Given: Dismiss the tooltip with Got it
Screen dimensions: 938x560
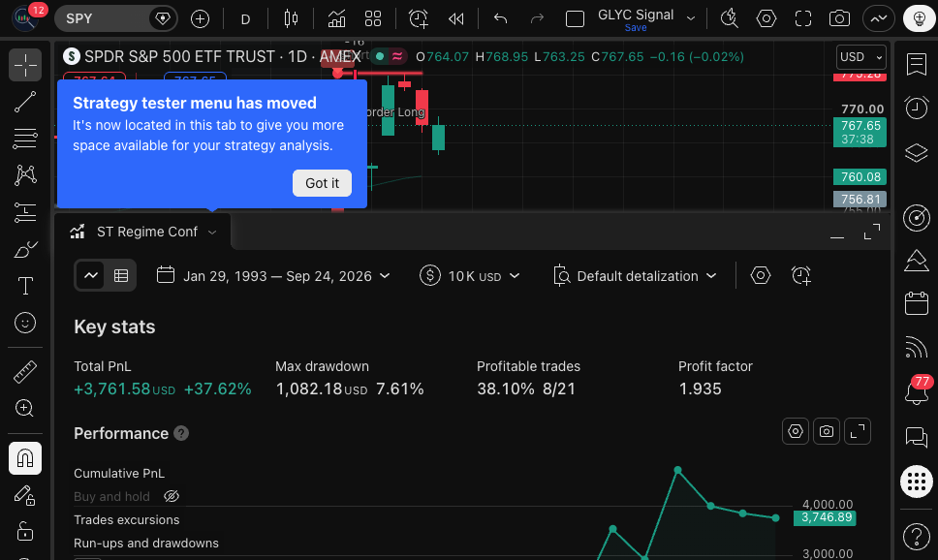Looking at the screenshot, I should click(322, 183).
